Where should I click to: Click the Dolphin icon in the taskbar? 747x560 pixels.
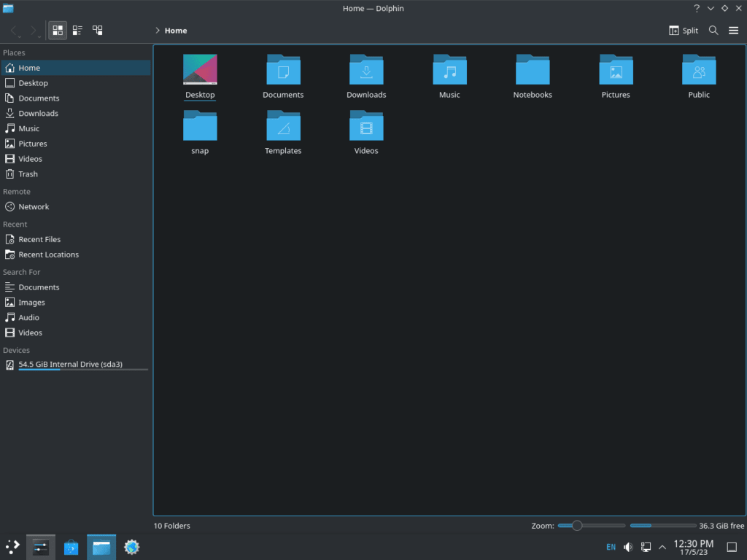pos(101,546)
